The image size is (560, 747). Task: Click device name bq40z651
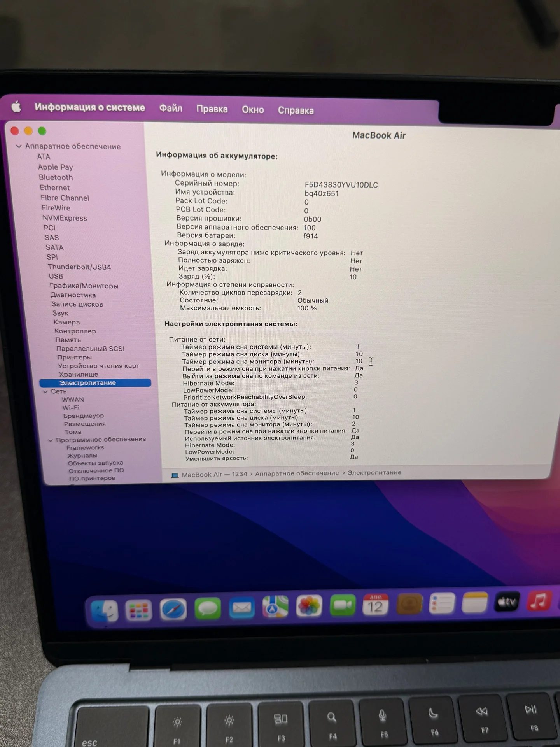click(322, 193)
